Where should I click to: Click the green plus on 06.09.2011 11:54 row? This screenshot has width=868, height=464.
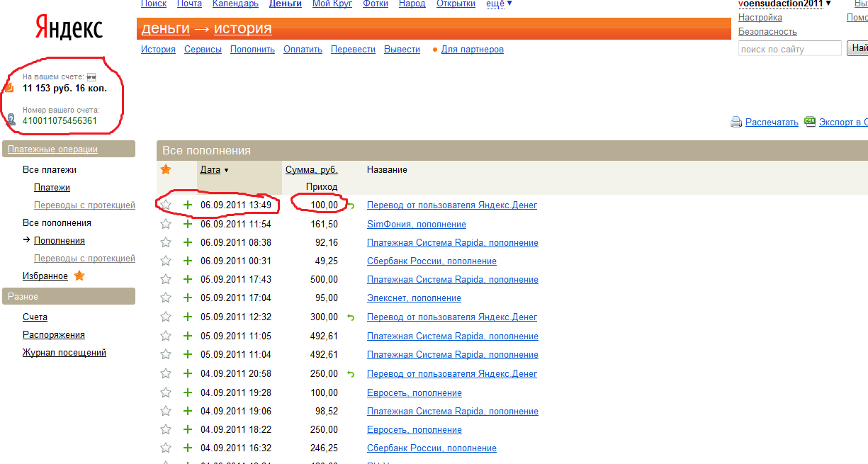[x=188, y=224]
